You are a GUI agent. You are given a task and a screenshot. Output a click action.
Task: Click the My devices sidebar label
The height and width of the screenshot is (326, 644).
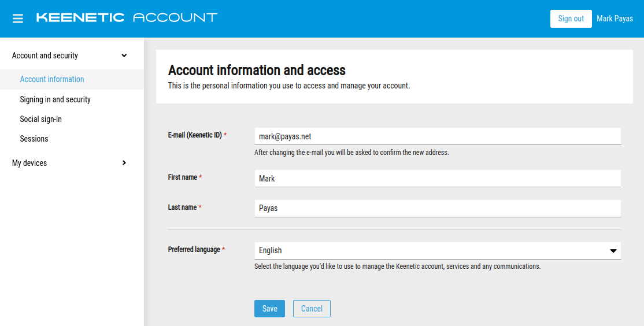coord(29,163)
